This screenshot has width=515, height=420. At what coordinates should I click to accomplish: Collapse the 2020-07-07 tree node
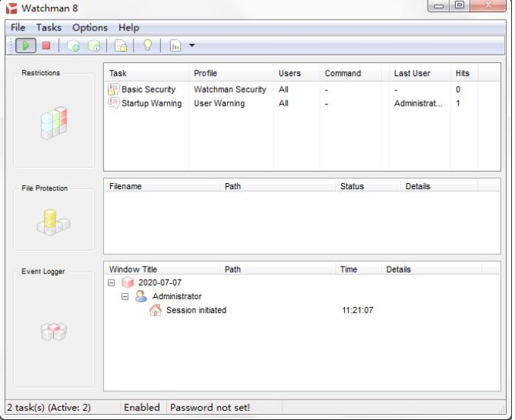click(x=112, y=283)
